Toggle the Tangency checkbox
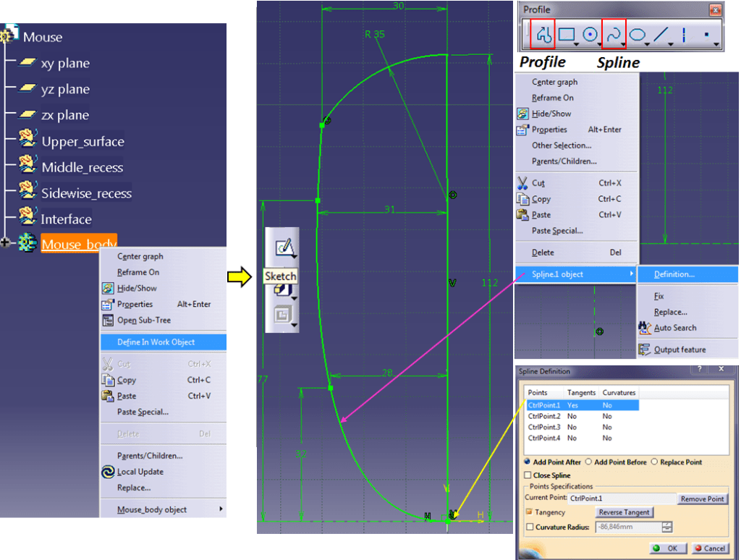 [528, 512]
